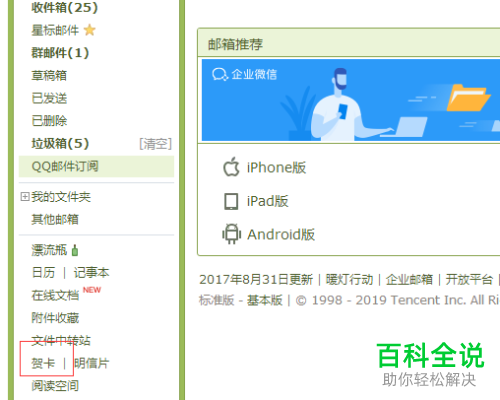The width and height of the screenshot is (500, 400).
Task: Click the 企业微信 banner image
Action: coord(351,100)
